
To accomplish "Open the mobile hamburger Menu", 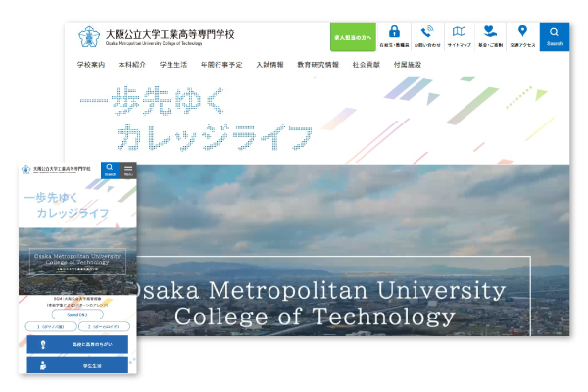I will tap(128, 170).
